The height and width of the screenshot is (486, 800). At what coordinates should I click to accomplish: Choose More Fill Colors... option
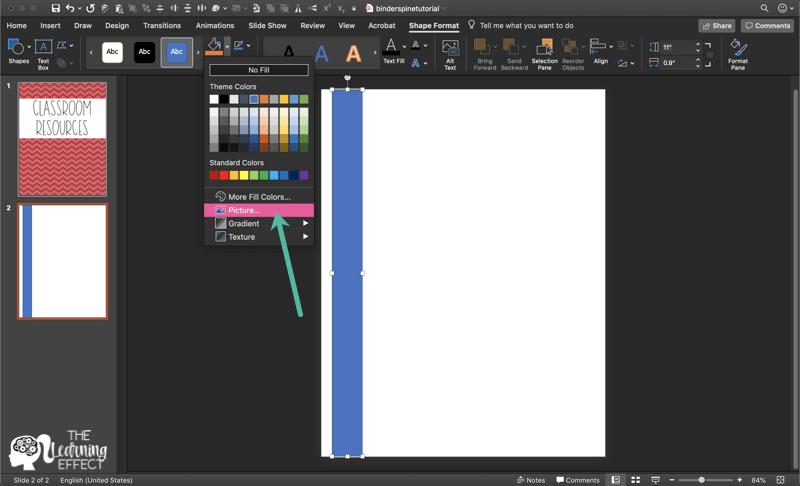point(259,197)
